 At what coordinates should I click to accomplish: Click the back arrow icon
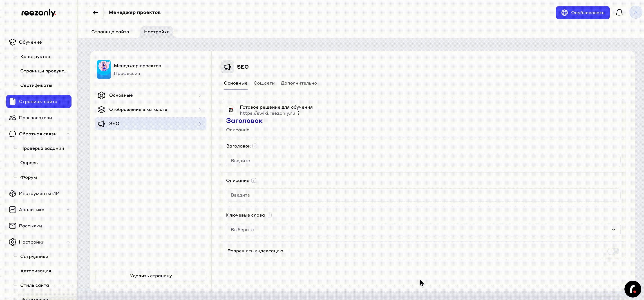click(96, 13)
